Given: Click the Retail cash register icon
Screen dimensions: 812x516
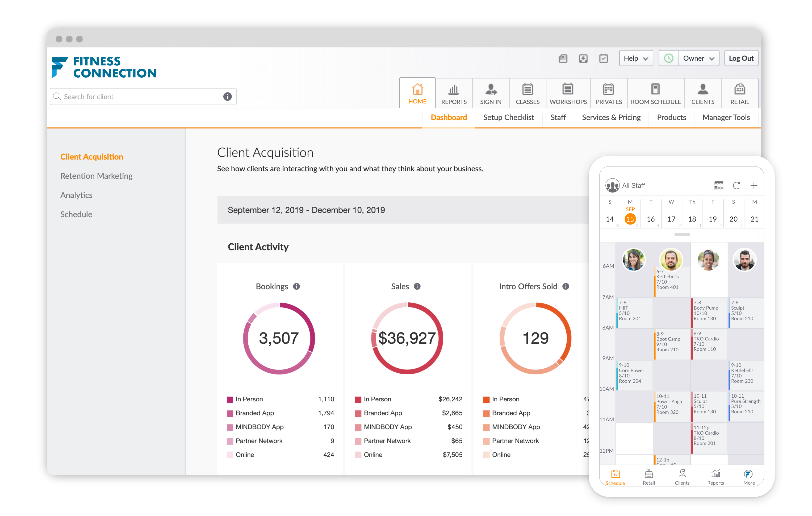Looking at the screenshot, I should click(x=739, y=89).
